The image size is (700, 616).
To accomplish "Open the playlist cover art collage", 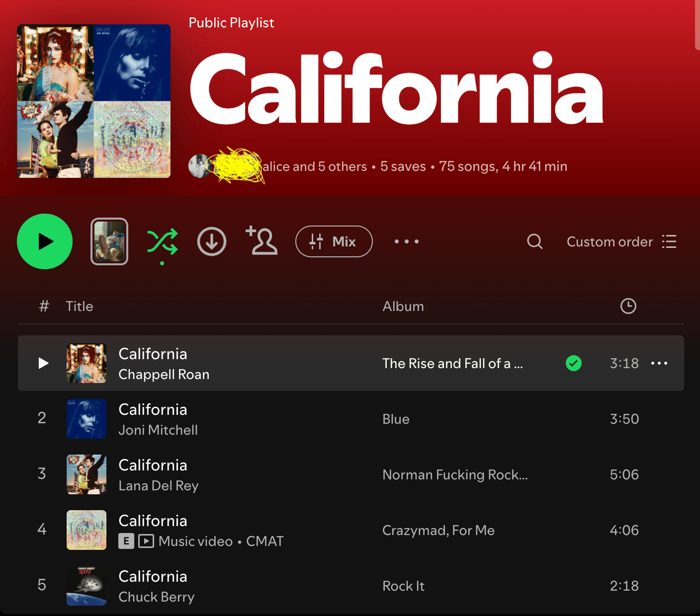I will pyautogui.click(x=94, y=101).
